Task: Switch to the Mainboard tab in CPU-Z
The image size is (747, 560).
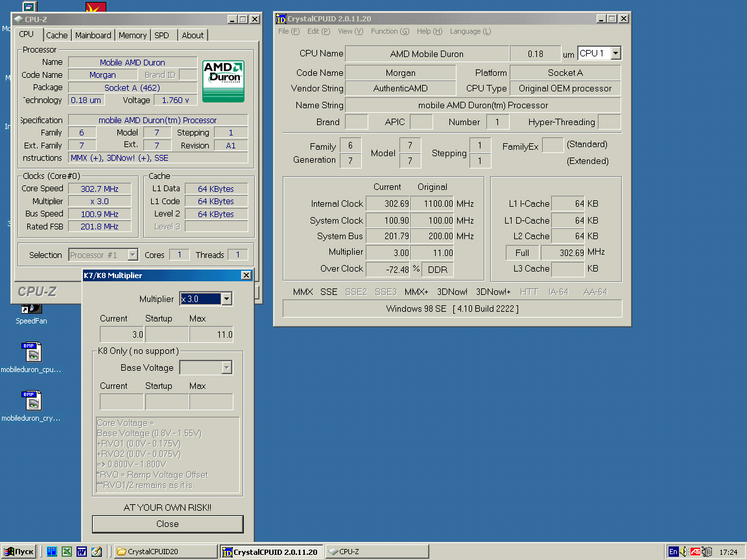Action: pyautogui.click(x=93, y=36)
